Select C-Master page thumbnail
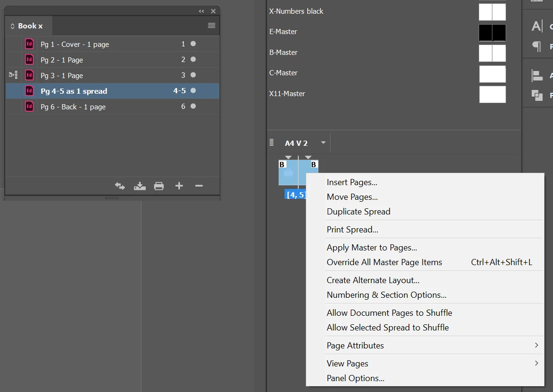553x392 pixels. pyautogui.click(x=492, y=74)
